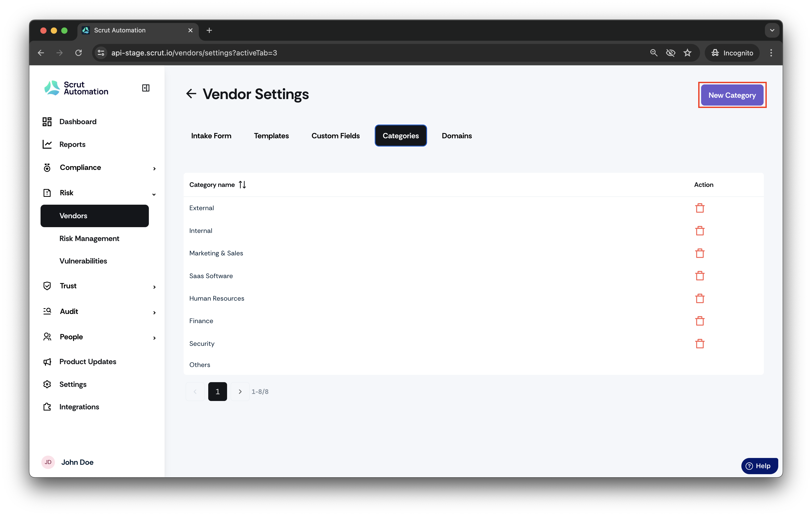Close the Scrut Automation tab
Viewport: 812px width, 516px height.
point(190,30)
